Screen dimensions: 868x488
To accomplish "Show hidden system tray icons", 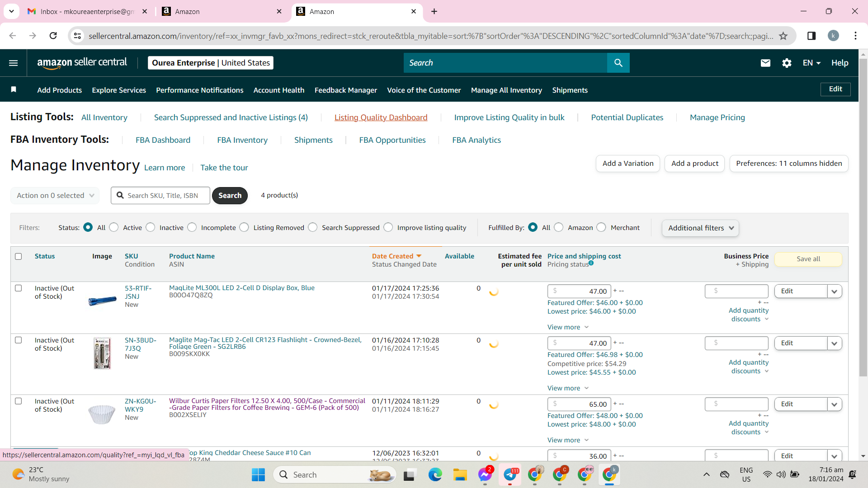I will (706, 474).
